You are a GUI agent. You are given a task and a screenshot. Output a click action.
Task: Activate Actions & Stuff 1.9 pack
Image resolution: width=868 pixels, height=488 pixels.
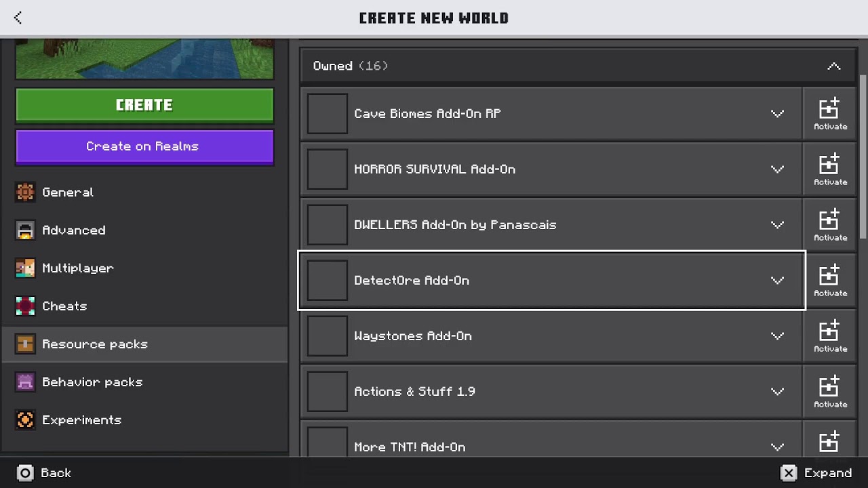pos(830,392)
